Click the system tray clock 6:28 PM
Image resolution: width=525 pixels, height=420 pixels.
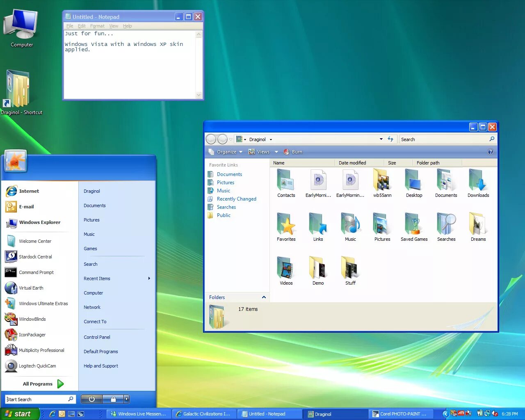coord(510,414)
